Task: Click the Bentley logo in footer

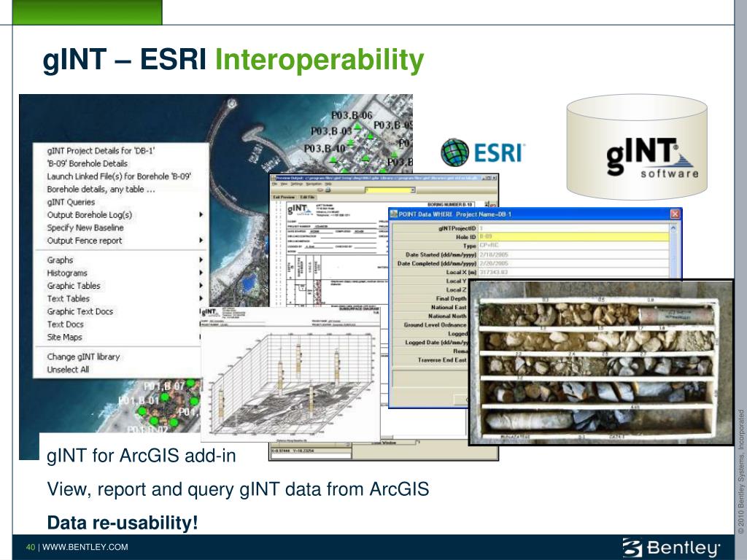Action: coord(672,548)
